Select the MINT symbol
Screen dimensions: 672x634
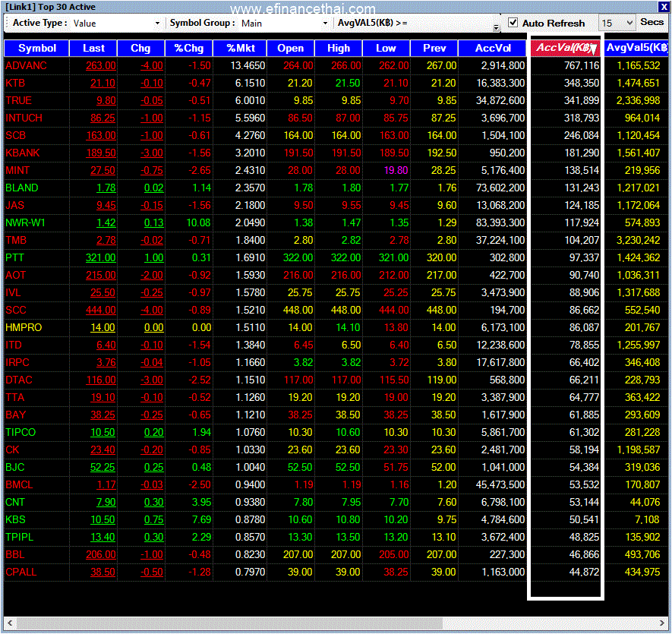click(x=17, y=171)
